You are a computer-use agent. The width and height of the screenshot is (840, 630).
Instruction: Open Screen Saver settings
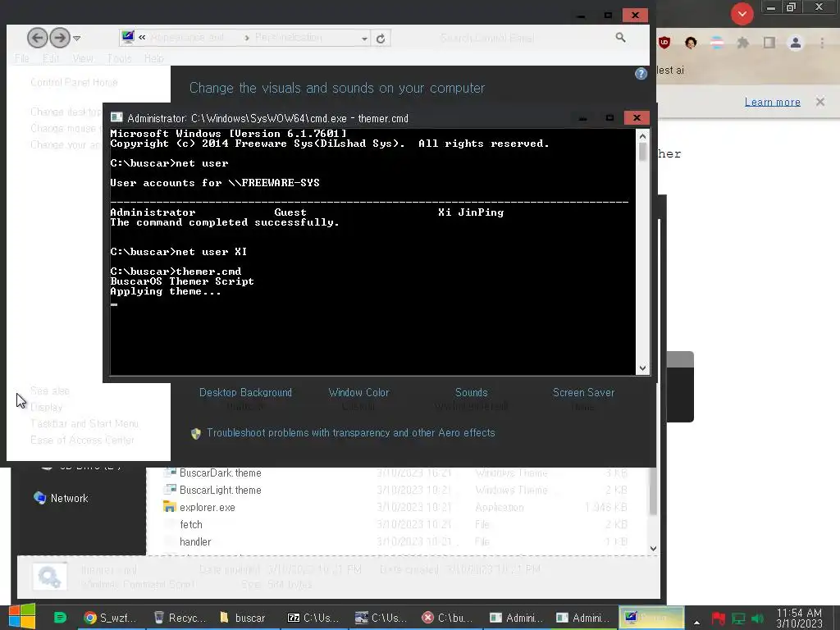click(583, 393)
